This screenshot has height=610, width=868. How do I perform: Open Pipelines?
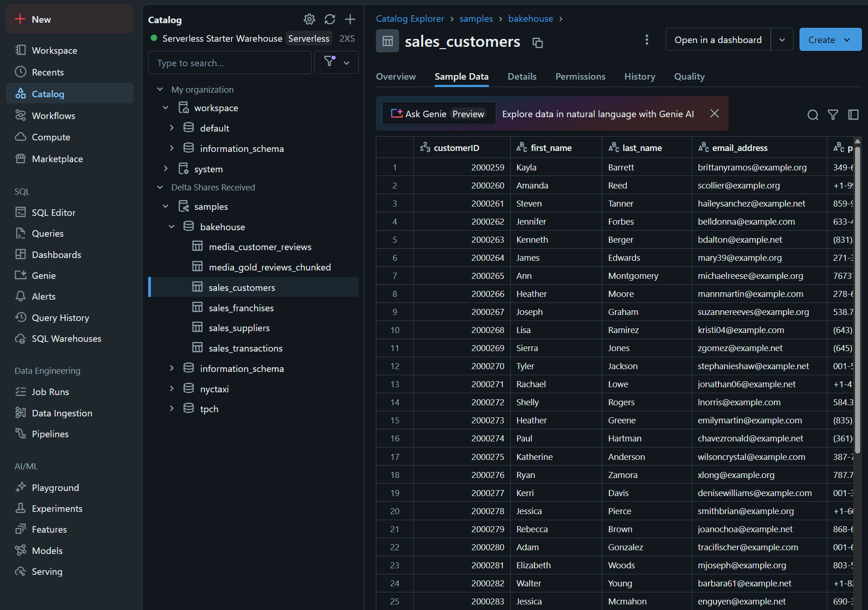69,434
